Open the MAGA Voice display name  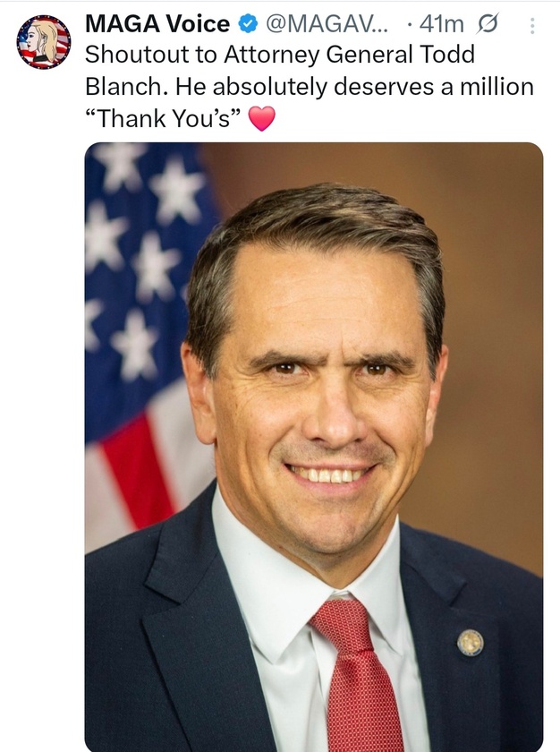point(157,25)
